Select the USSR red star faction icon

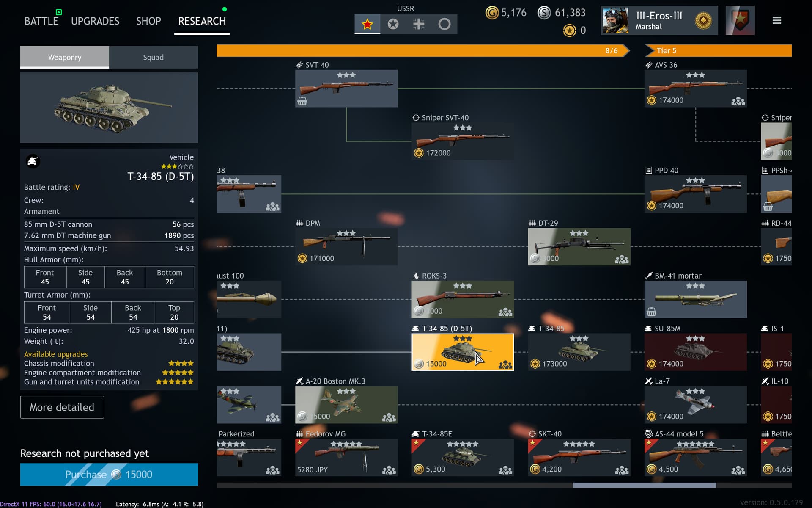pyautogui.click(x=367, y=24)
